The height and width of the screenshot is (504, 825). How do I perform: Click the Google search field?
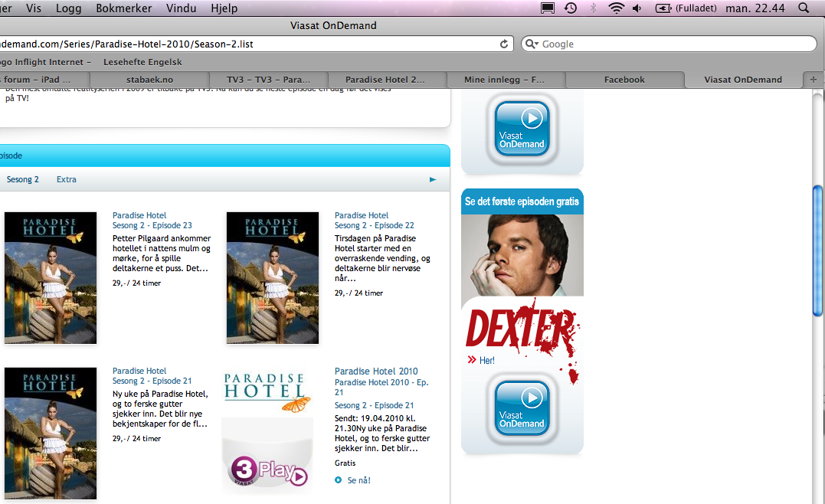[669, 44]
